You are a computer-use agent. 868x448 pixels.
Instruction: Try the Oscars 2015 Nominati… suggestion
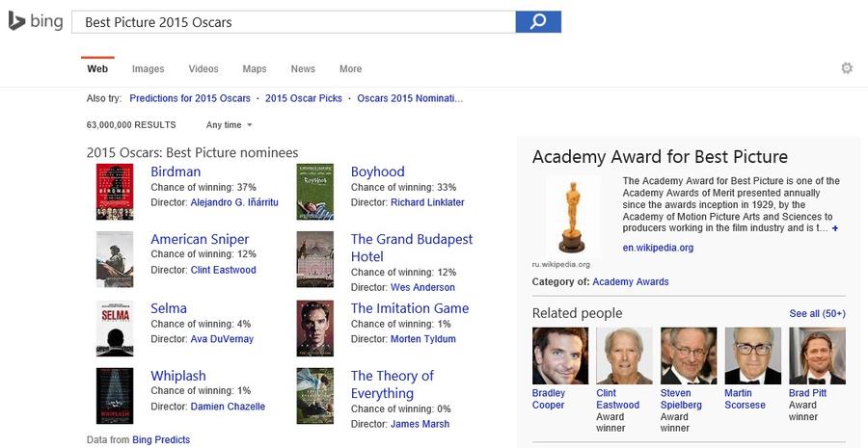click(410, 98)
